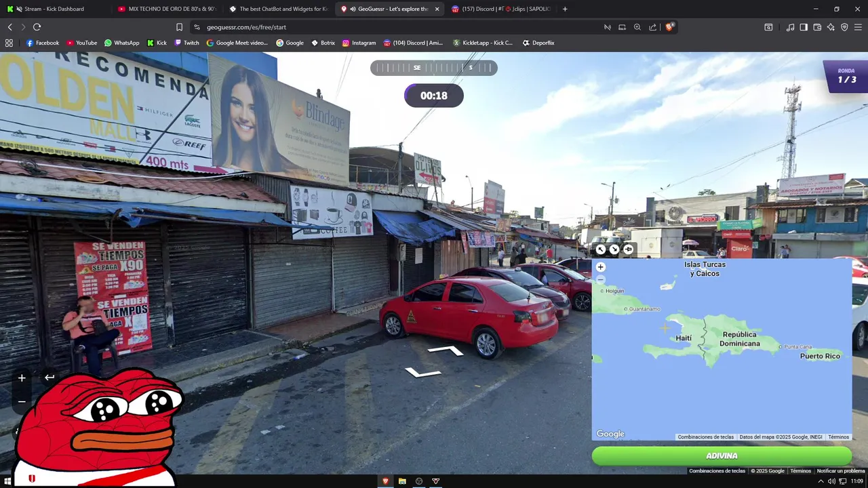Click República Dominicana on the guess map
The width and height of the screenshot is (868, 488).
[739, 339]
